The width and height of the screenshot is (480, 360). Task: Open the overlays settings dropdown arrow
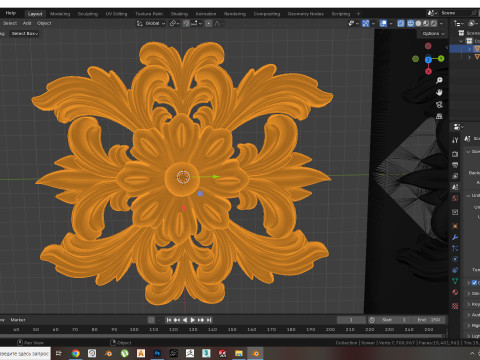(x=391, y=23)
